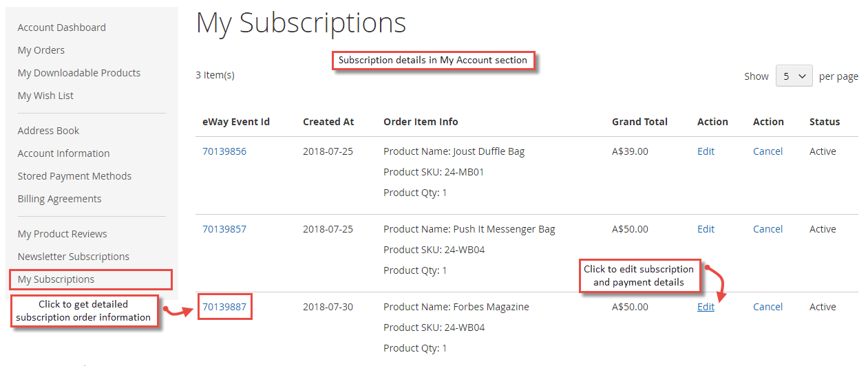Open Newsletter Subscriptions page
Screen dimensions: 868x366
(x=74, y=257)
